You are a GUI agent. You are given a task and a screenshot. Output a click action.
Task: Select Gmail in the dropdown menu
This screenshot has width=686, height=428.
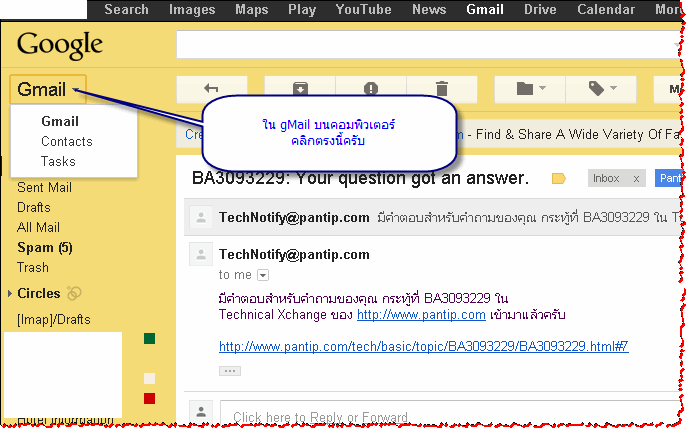(x=60, y=121)
